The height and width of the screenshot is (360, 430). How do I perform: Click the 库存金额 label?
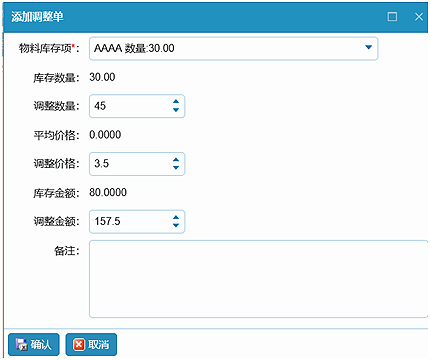57,193
